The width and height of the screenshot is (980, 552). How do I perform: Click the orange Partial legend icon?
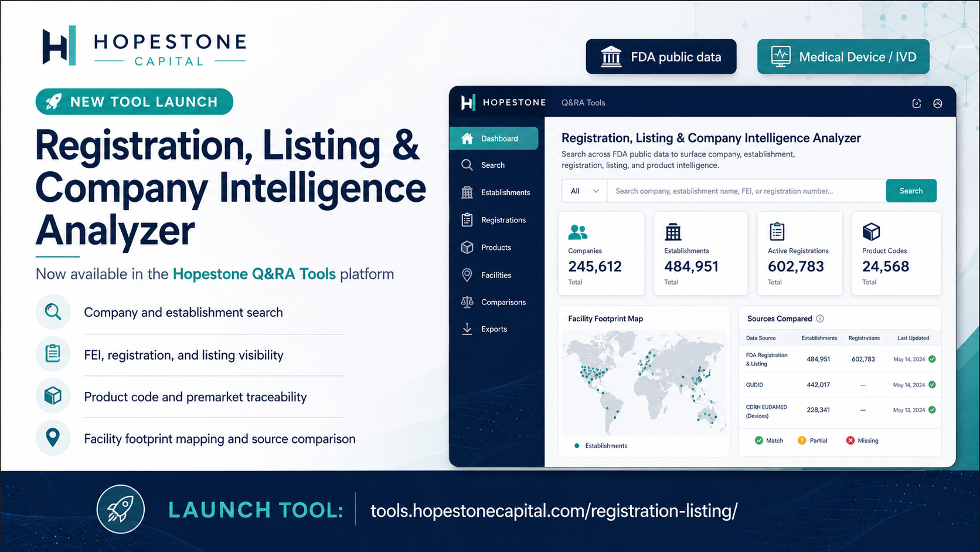pos(802,441)
